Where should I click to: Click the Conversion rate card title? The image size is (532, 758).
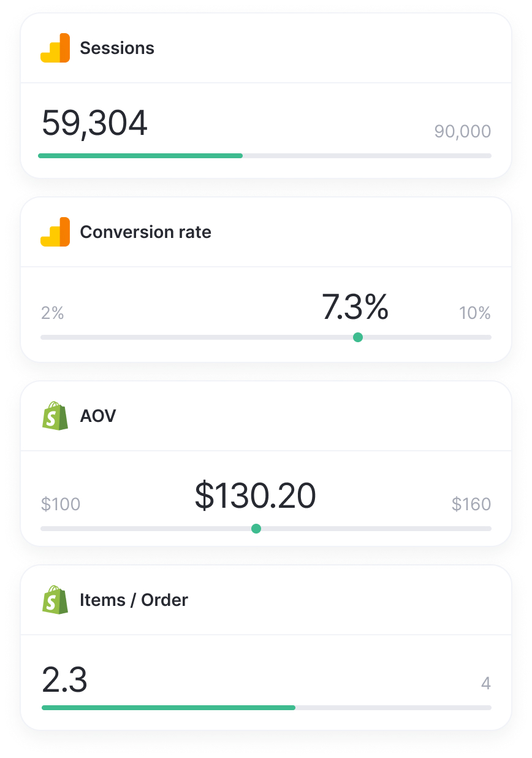145,232
